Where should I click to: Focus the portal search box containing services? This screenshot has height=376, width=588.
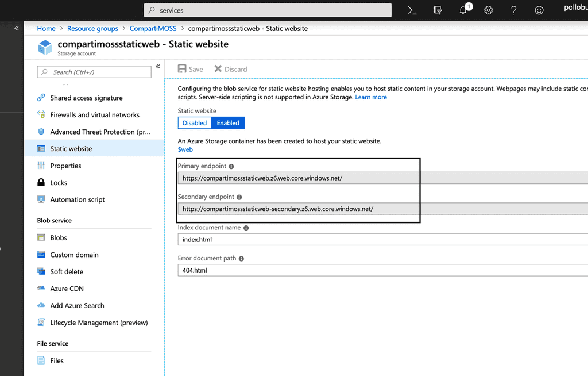coord(268,10)
